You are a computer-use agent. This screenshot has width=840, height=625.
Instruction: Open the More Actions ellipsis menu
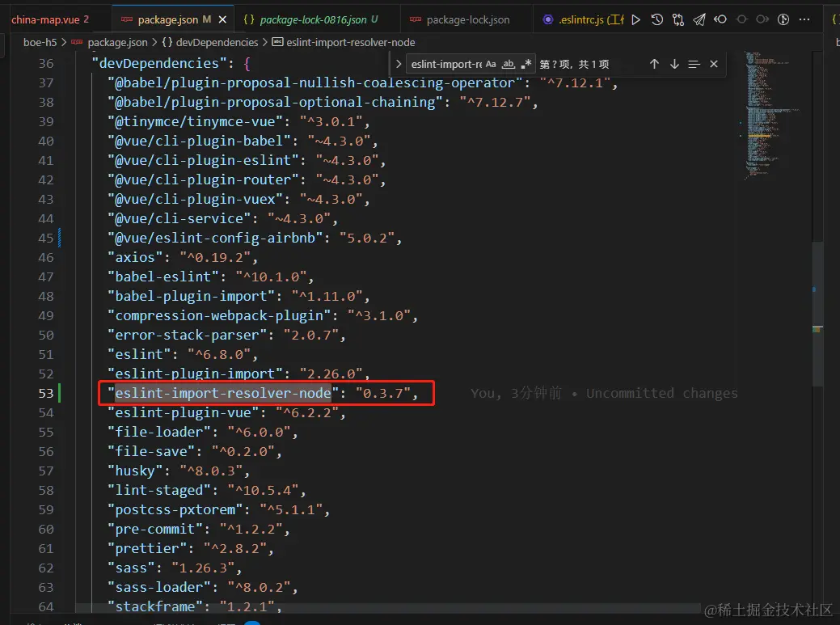click(804, 20)
